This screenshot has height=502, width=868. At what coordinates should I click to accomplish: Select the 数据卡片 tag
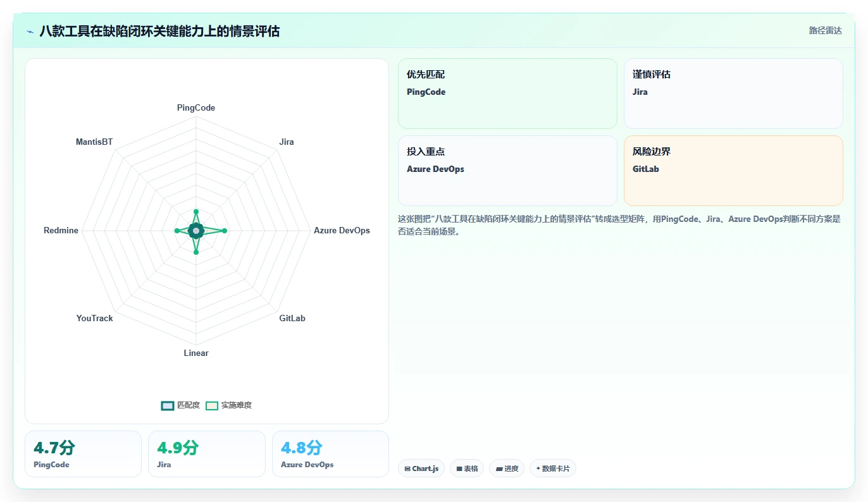pos(553,468)
